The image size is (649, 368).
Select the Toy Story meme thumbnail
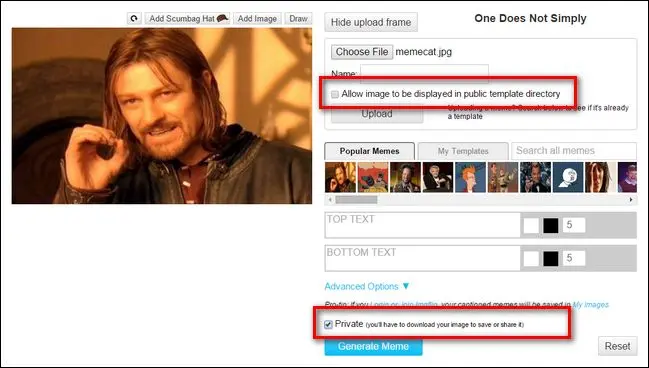[x=503, y=177]
